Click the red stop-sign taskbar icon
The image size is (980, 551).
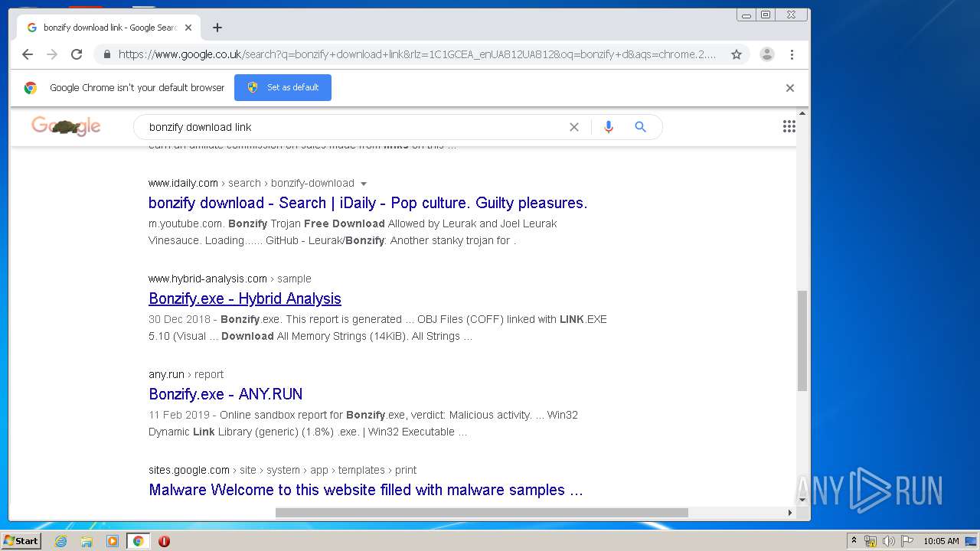[x=164, y=541]
